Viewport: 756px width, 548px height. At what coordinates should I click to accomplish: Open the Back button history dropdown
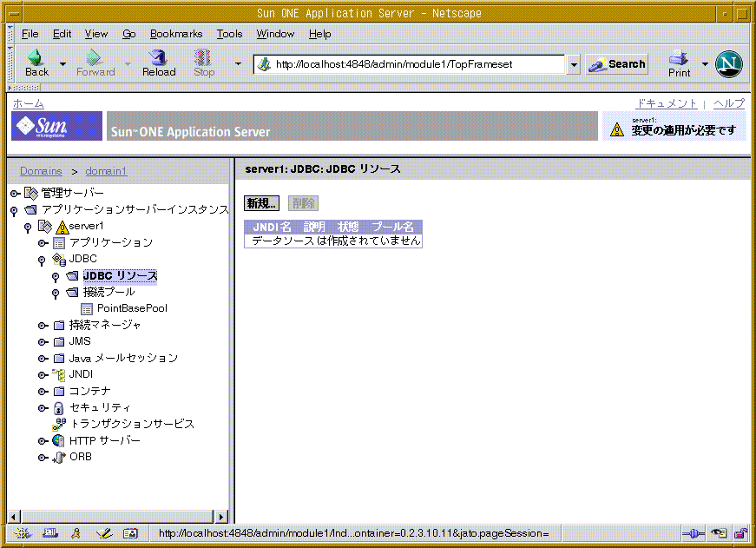click(62, 63)
